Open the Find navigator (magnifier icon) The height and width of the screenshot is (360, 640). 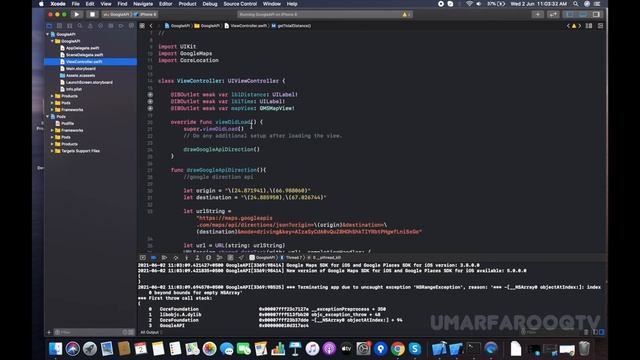click(80, 26)
